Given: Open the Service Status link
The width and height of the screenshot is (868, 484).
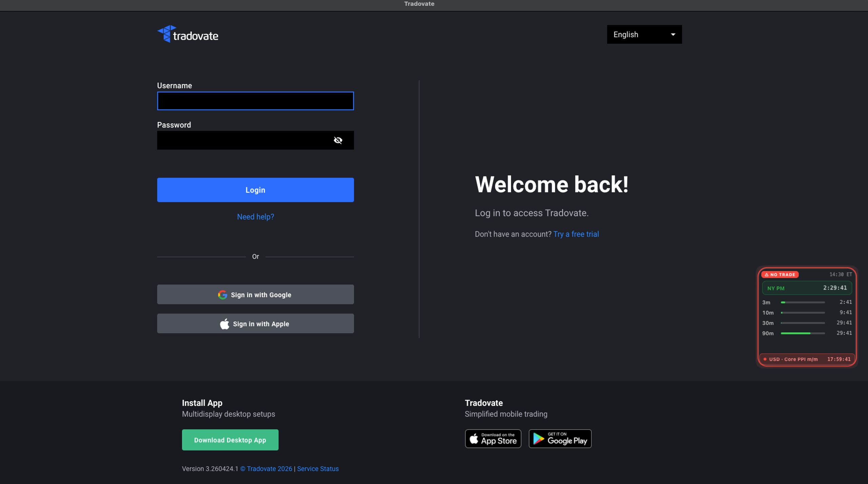Looking at the screenshot, I should click(318, 469).
